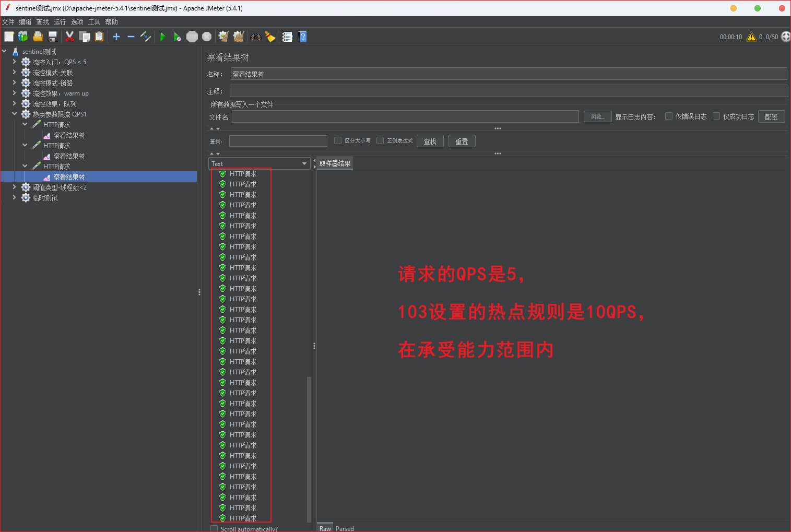Clear all results icon
791x532 pixels.
coord(239,37)
